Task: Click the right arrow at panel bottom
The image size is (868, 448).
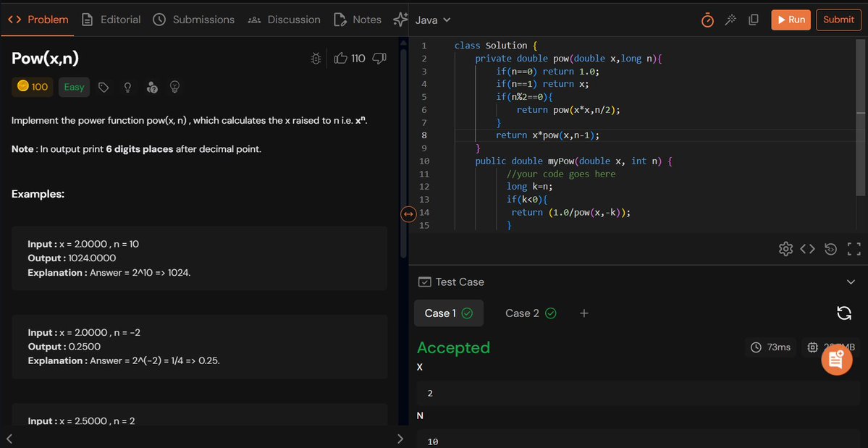Action: click(400, 439)
